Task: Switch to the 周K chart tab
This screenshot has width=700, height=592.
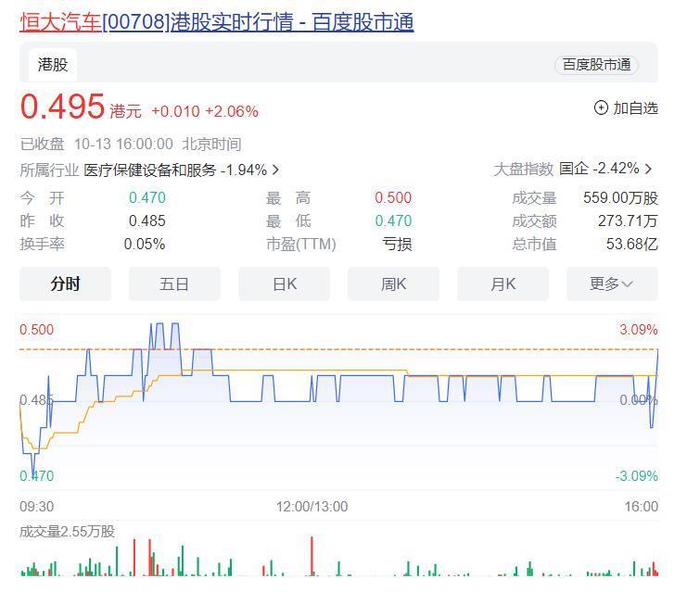Action: (393, 283)
